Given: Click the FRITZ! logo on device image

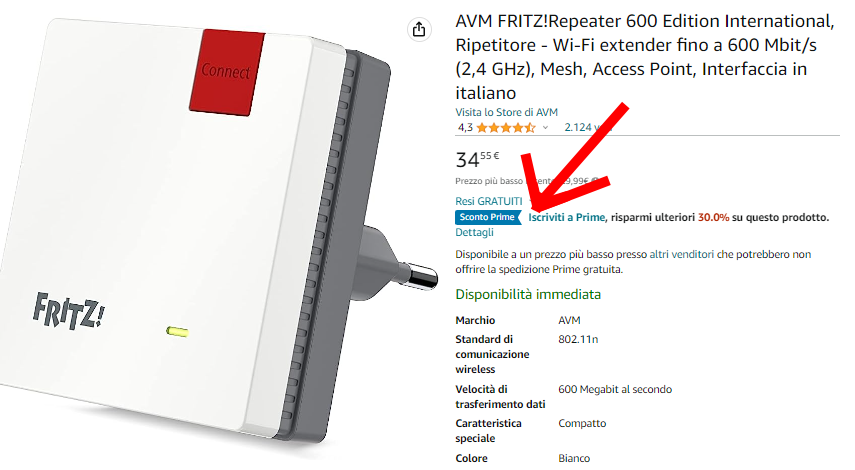Looking at the screenshot, I should 69,311.
